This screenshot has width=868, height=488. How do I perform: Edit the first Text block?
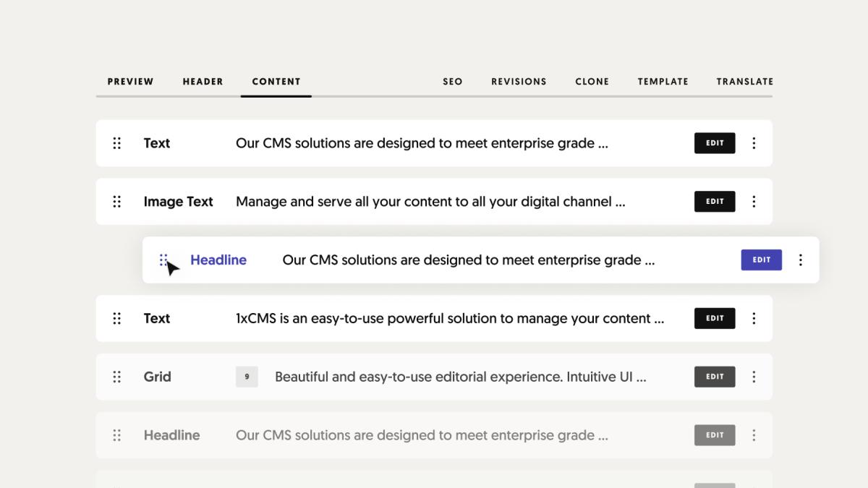click(x=715, y=143)
